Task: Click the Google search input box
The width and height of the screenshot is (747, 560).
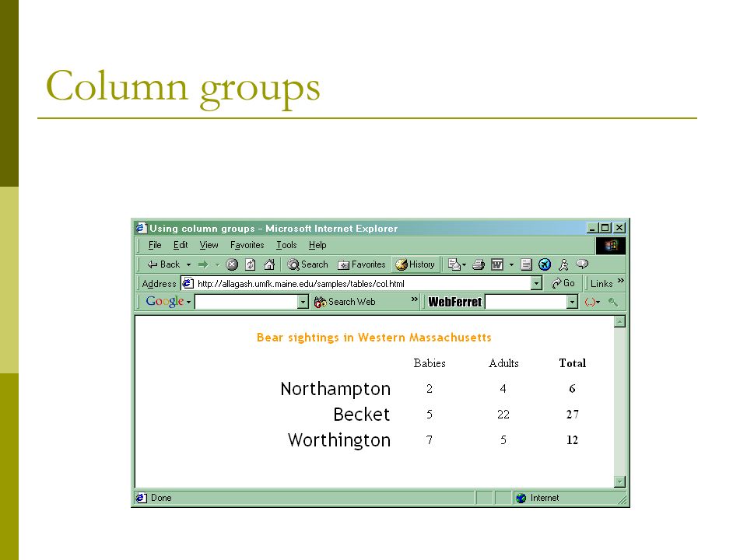Action: pyautogui.click(x=246, y=302)
